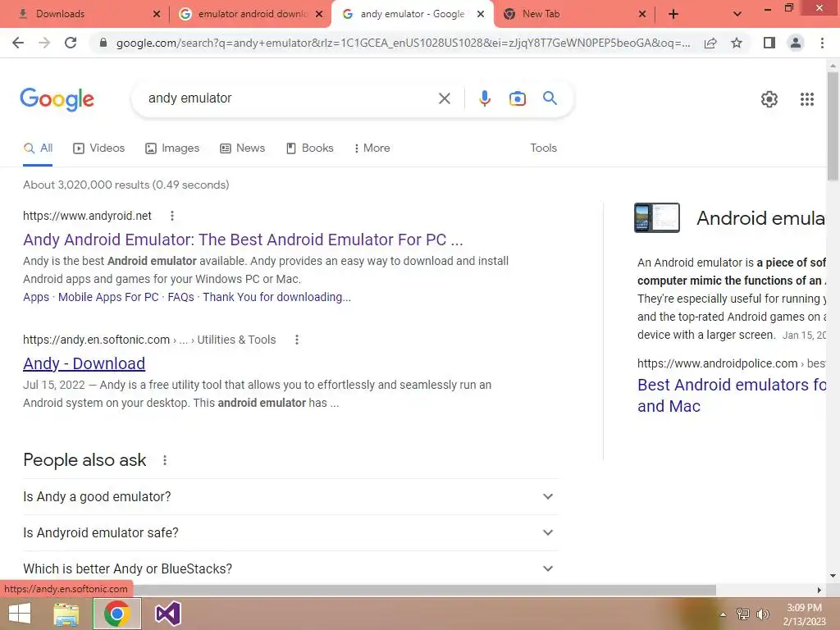Open the FAQs sitelink

pyautogui.click(x=180, y=297)
